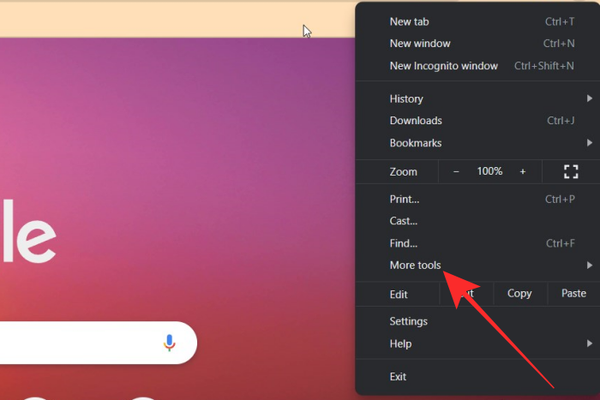Toggle fullscreen mode from the Zoom row
The image size is (600, 400).
pos(571,172)
